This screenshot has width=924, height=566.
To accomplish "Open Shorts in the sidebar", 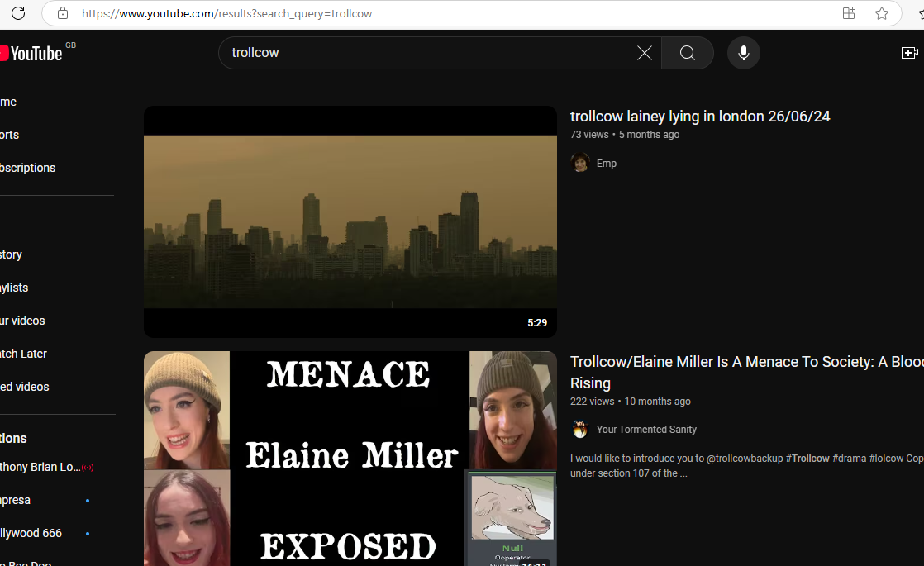I will coord(9,135).
